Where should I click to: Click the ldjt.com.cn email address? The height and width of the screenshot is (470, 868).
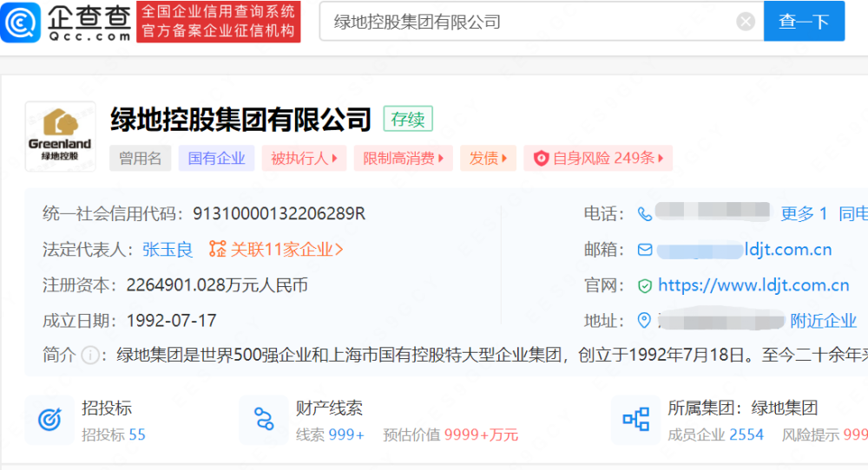(x=788, y=250)
